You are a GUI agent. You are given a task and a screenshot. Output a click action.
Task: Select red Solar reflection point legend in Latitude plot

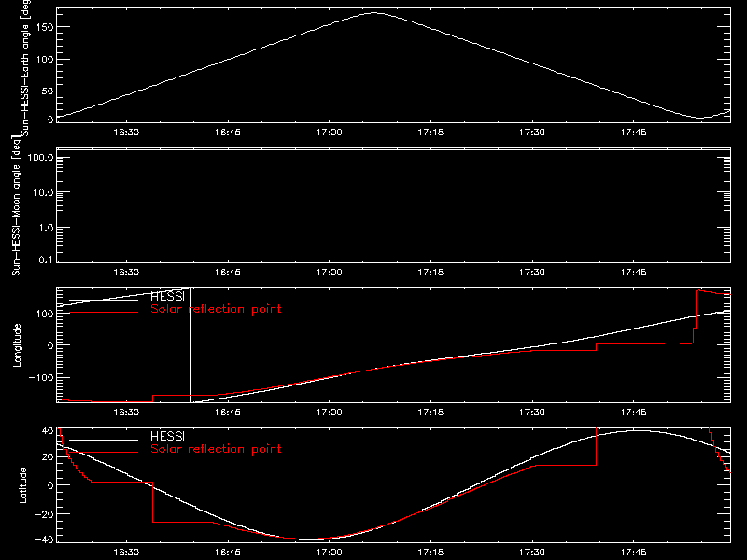point(216,449)
